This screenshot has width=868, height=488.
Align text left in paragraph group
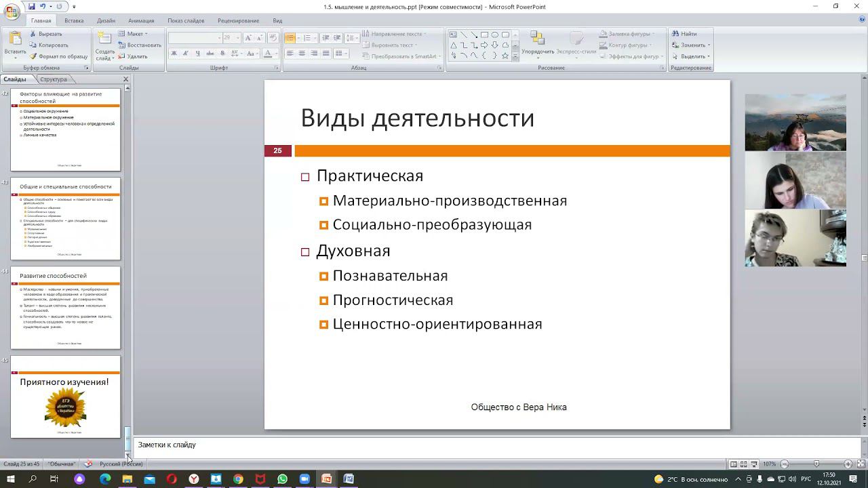tap(290, 54)
